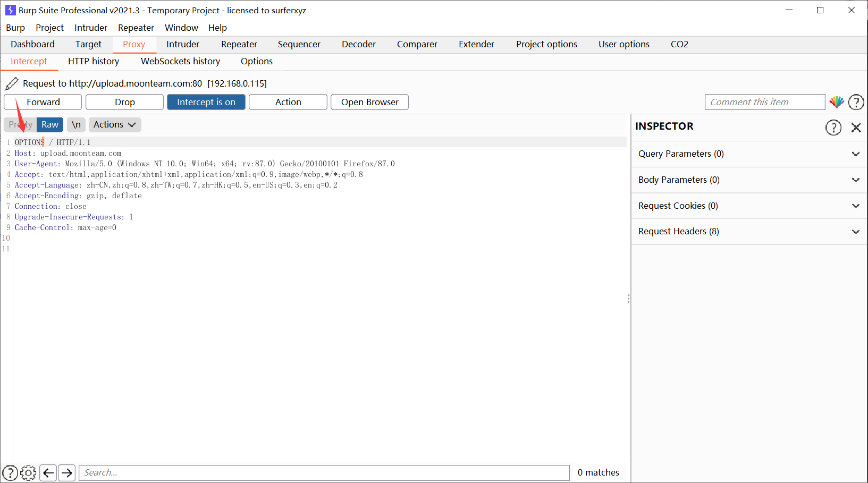Click the Accept-Encoding: gzip, deflate line
The width and height of the screenshot is (868, 483).
[78, 196]
